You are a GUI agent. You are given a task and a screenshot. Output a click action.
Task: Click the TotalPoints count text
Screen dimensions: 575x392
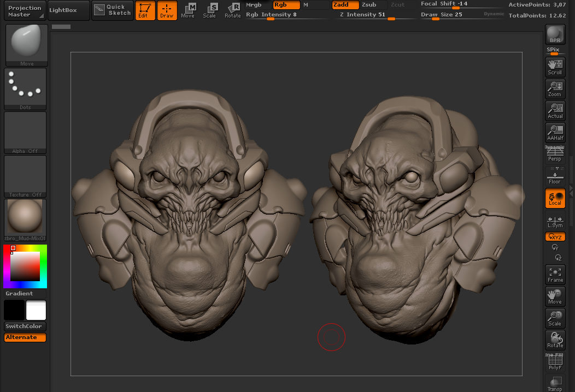(x=537, y=15)
